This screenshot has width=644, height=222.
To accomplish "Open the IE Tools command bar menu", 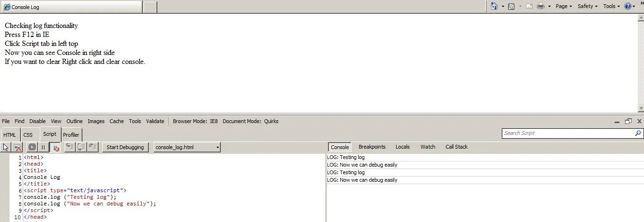I will tap(611, 6).
